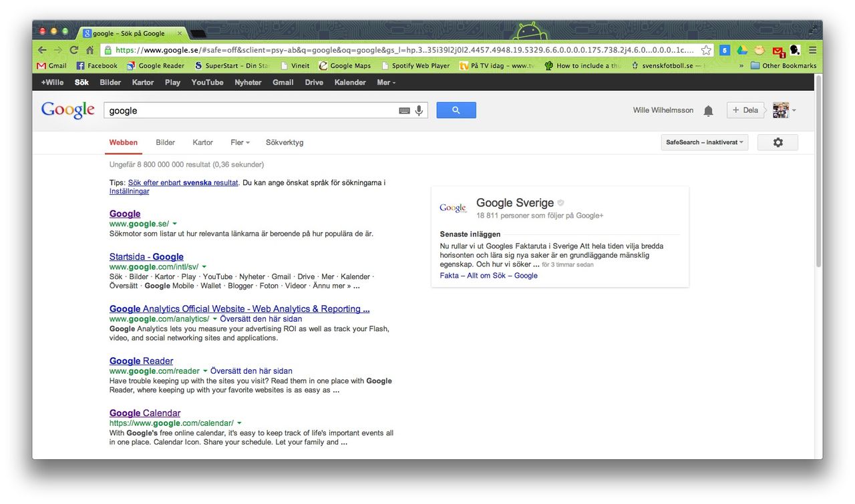
Task: Select '+Wille' in the black bar
Action: 52,82
